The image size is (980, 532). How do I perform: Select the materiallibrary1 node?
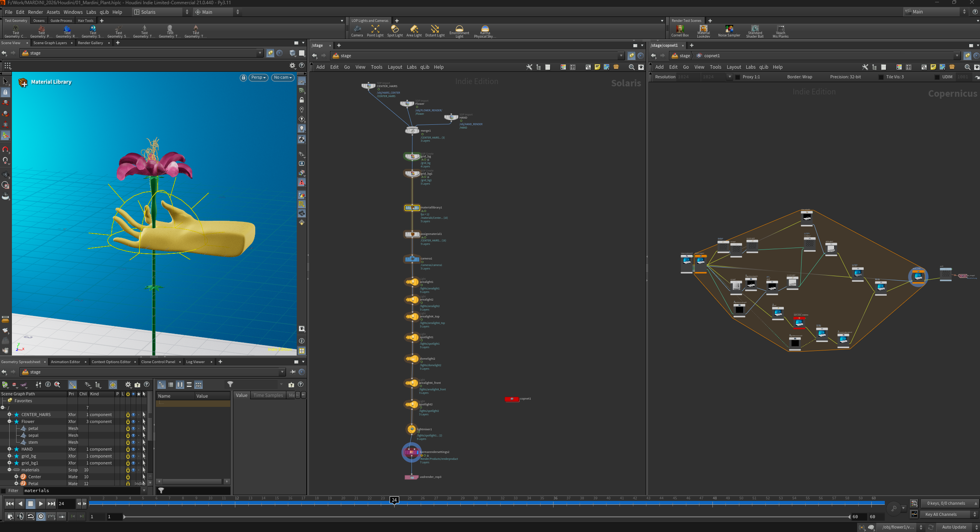(x=412, y=208)
